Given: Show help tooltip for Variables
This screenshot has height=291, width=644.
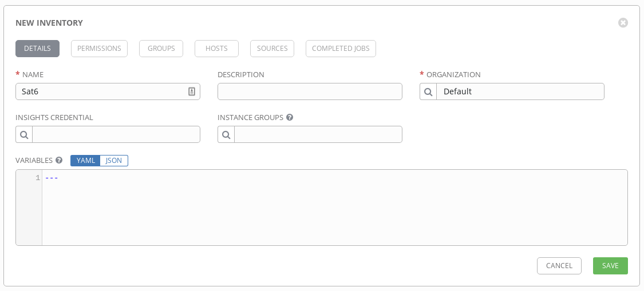Looking at the screenshot, I should coord(59,160).
